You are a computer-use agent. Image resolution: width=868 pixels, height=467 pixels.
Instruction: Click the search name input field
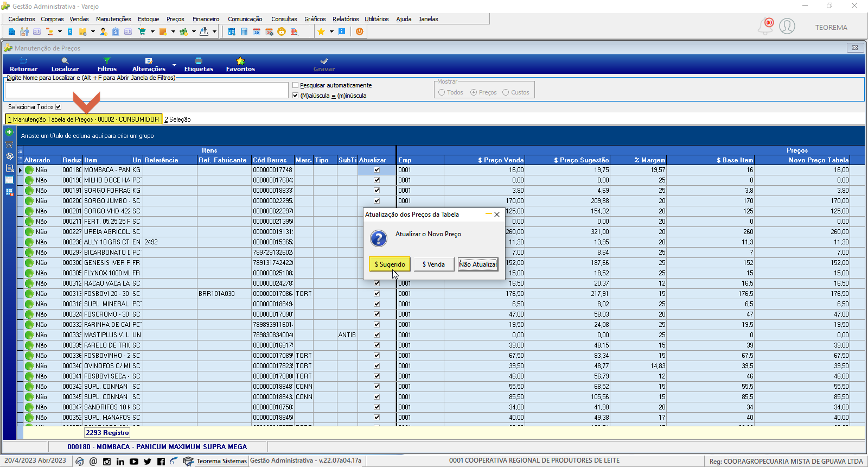[x=146, y=90]
